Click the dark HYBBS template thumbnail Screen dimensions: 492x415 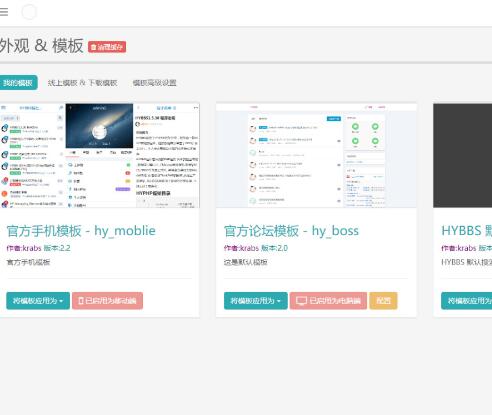click(463, 155)
